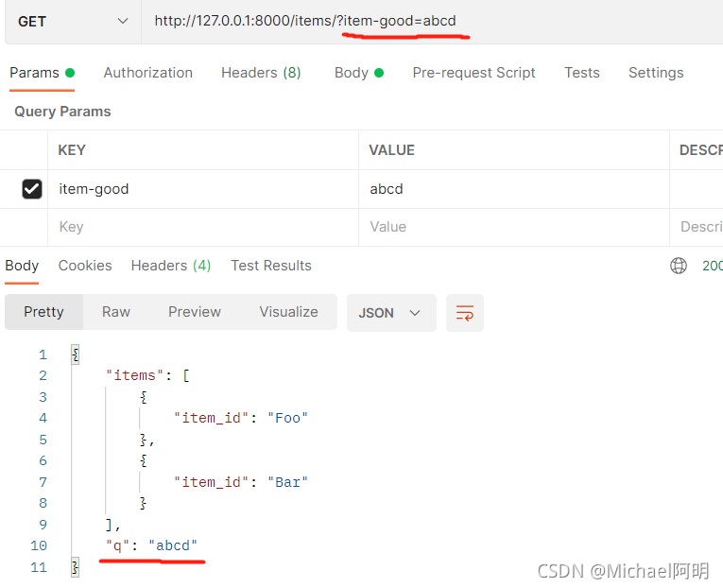Click line number 10 in response
The height and width of the screenshot is (588, 723).
[39, 546]
